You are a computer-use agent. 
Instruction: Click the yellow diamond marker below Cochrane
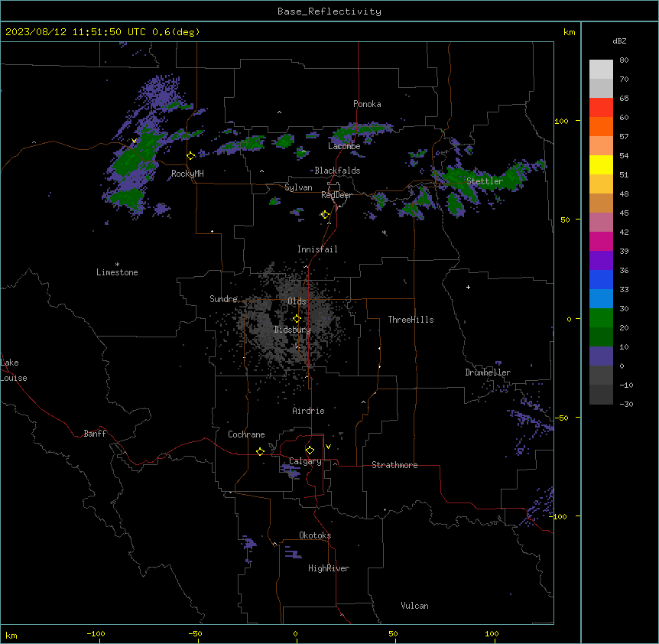click(260, 451)
